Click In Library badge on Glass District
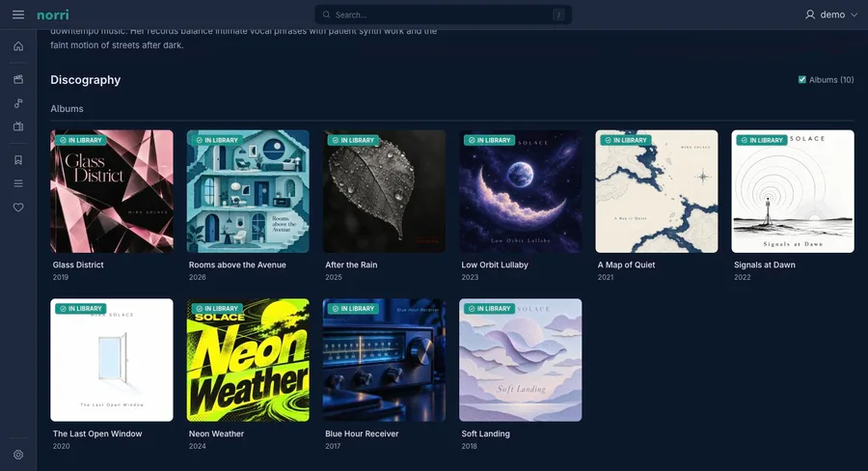Image resolution: width=868 pixels, height=471 pixels. [x=81, y=140]
